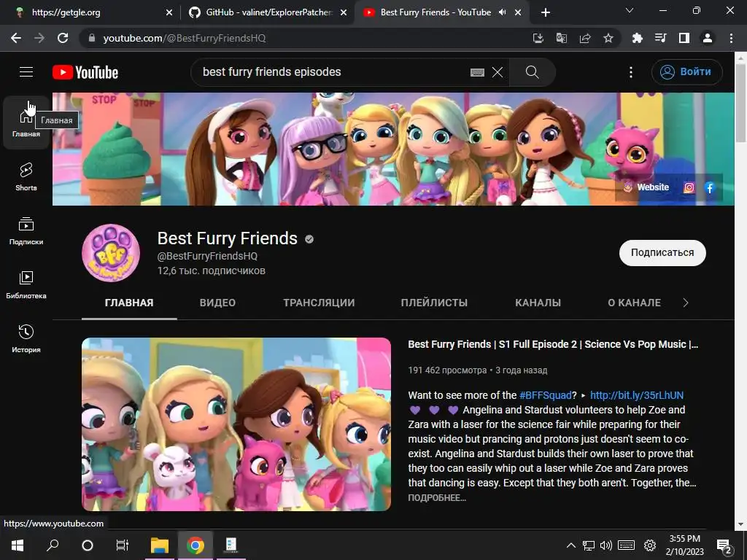Clear the search query with the X
The width and height of the screenshot is (747, 560).
coord(498,72)
